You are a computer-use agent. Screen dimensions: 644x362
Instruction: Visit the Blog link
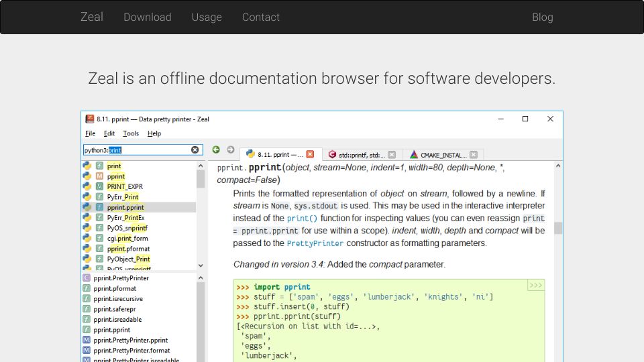(x=543, y=17)
